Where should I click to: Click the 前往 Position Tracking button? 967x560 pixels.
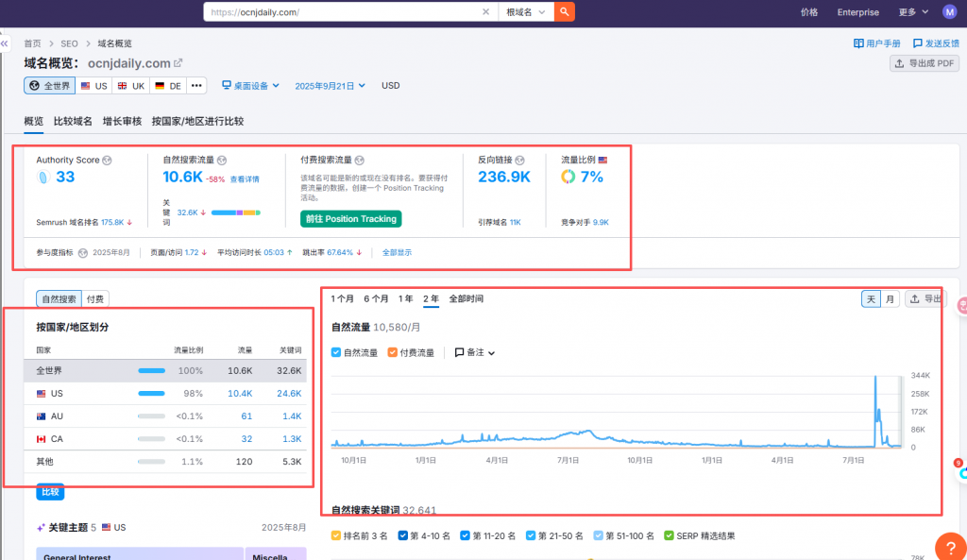350,218
